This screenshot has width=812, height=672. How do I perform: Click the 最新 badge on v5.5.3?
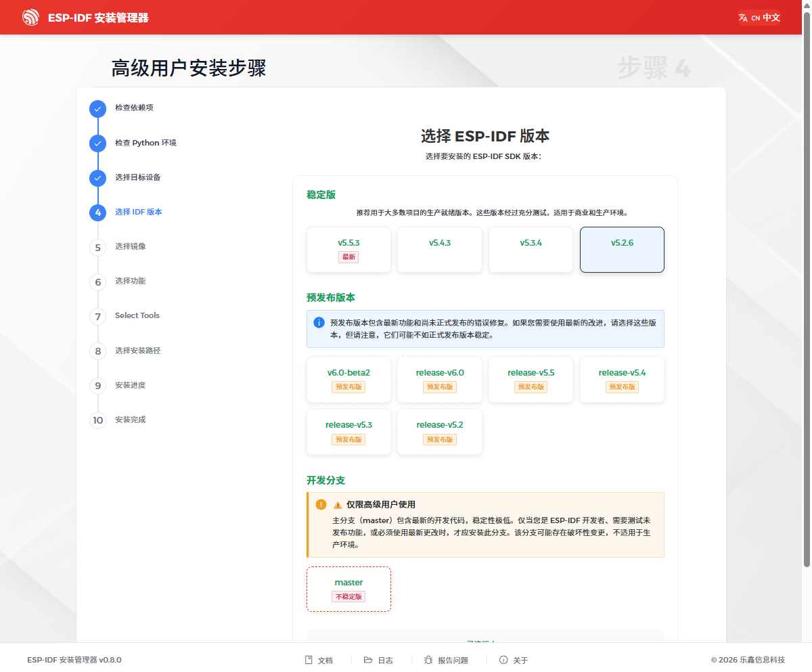348,257
